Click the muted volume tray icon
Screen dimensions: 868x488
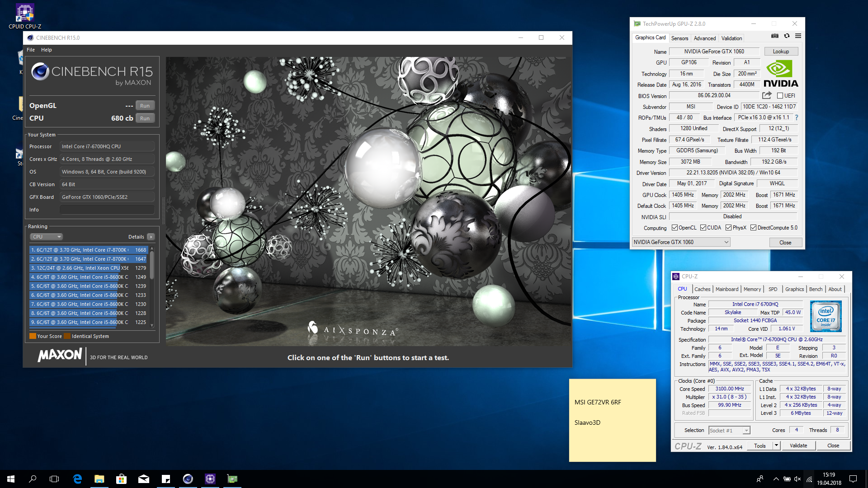[797, 479]
